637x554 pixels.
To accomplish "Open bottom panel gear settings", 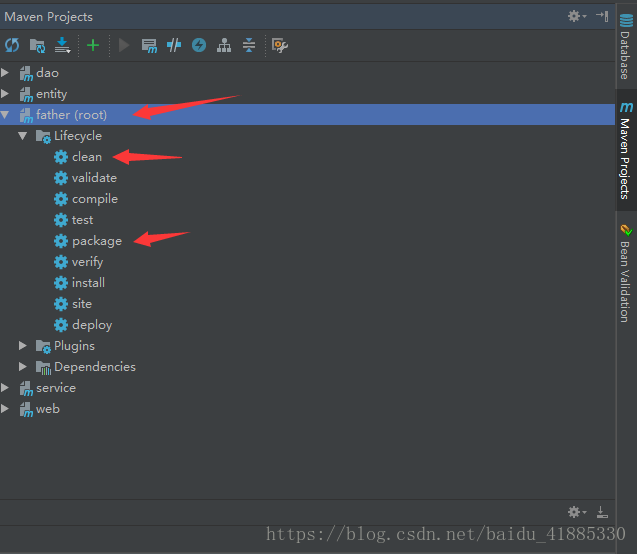I will [x=577, y=512].
